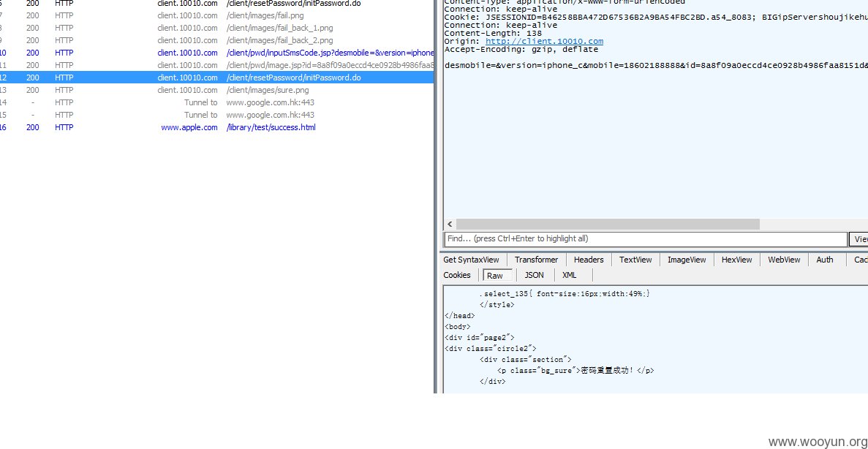Click the div class="circle2" response line
868x449 pixels.
click(x=491, y=348)
